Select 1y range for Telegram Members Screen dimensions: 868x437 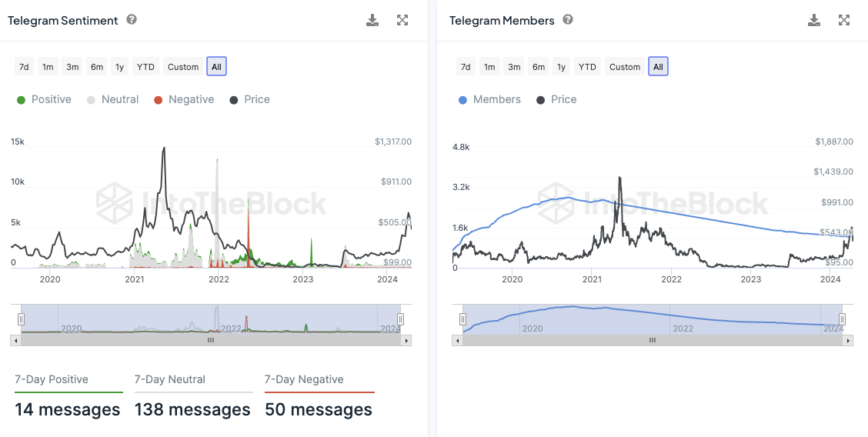[562, 67]
